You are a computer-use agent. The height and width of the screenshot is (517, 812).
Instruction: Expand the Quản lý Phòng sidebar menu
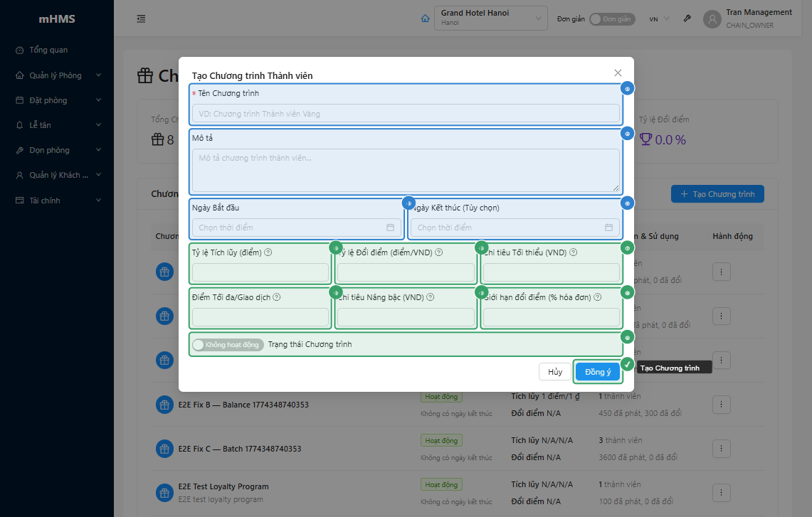57,75
